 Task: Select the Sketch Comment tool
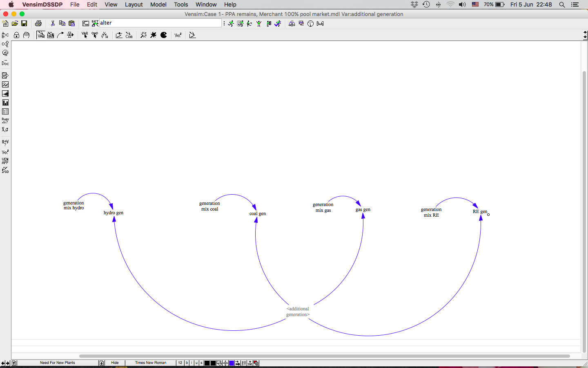pos(129,35)
